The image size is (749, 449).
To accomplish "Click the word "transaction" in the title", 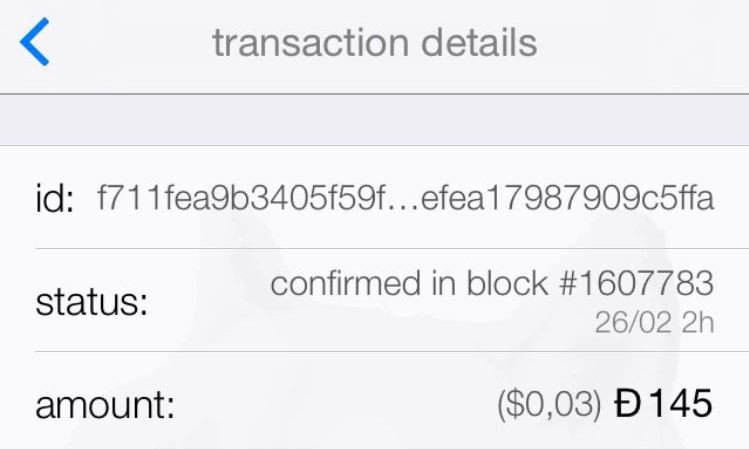I will [x=310, y=43].
